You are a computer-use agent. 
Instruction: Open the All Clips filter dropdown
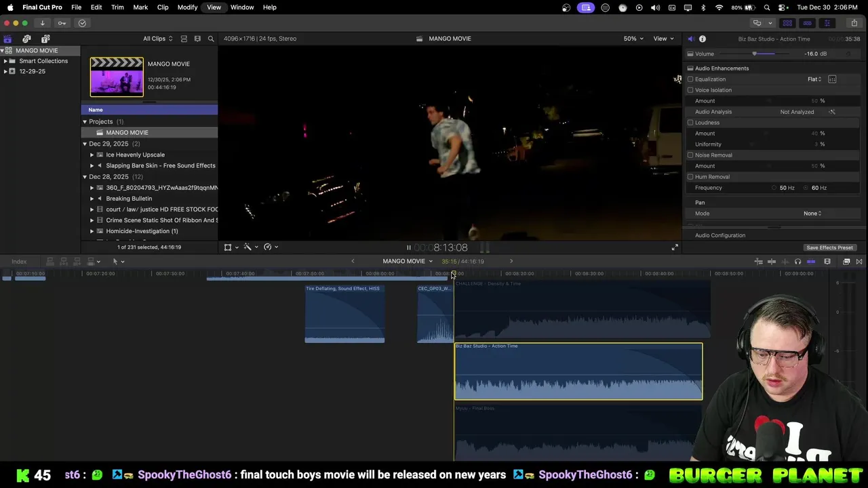157,39
